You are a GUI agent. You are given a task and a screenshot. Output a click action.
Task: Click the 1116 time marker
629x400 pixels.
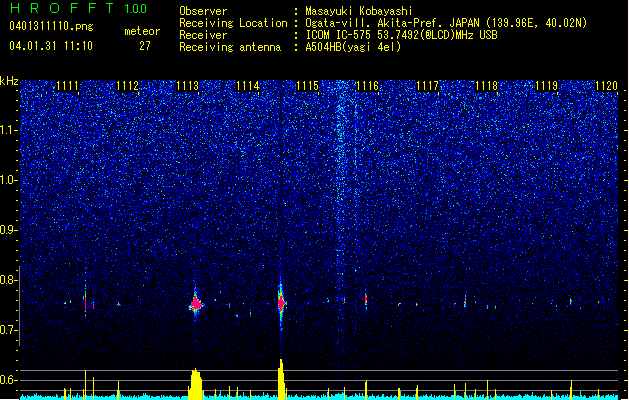[367, 86]
